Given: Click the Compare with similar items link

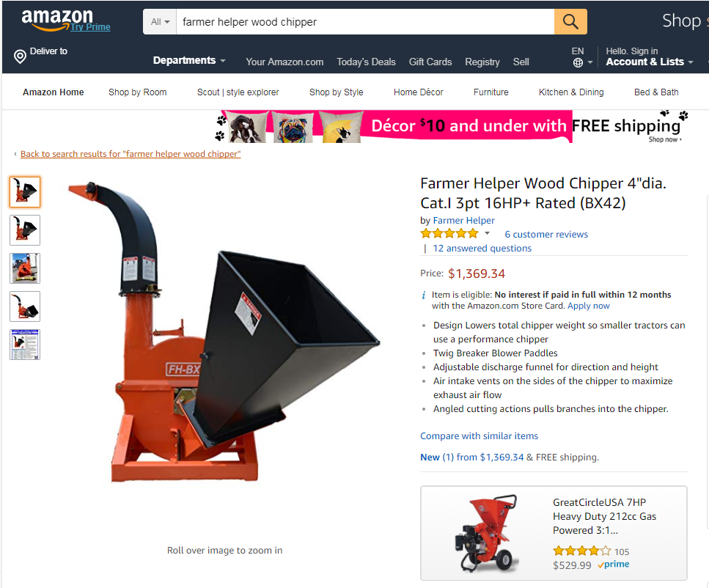Looking at the screenshot, I should 479,436.
